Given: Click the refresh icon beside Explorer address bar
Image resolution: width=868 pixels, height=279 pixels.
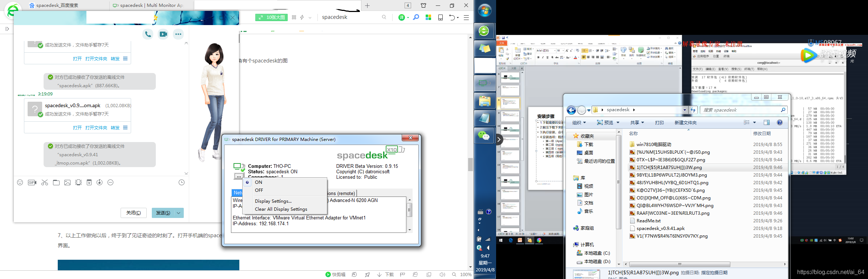Looking at the screenshot, I should click(693, 110).
